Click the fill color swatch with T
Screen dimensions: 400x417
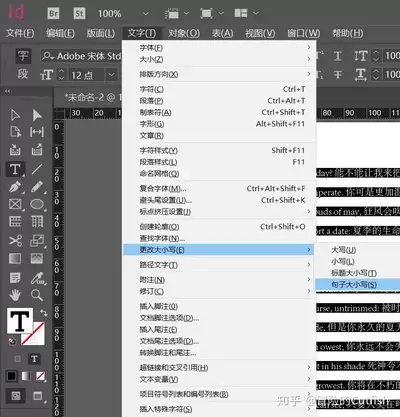point(20,321)
